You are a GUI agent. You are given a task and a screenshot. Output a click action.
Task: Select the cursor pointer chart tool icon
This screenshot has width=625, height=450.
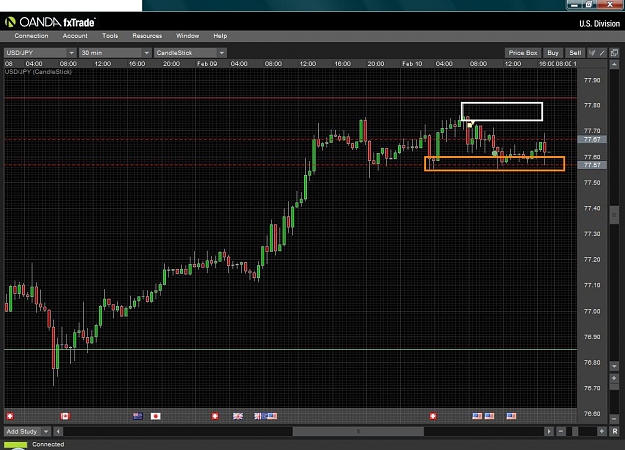(592, 53)
